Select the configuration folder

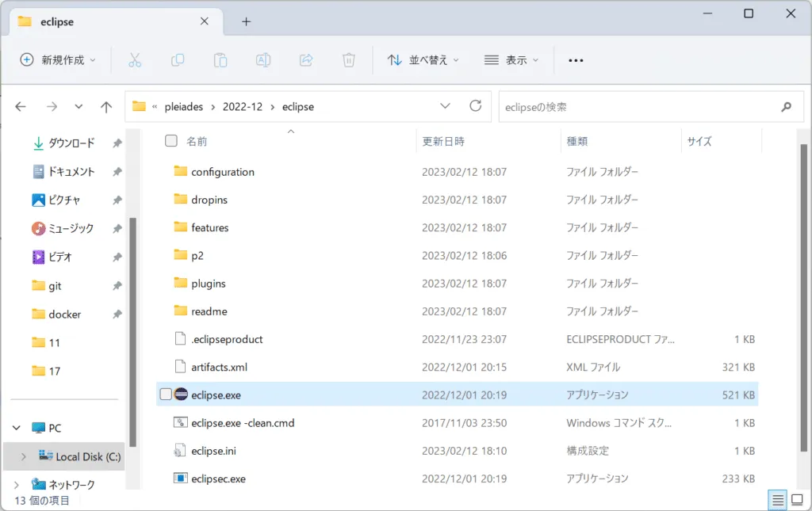pyautogui.click(x=458, y=172)
